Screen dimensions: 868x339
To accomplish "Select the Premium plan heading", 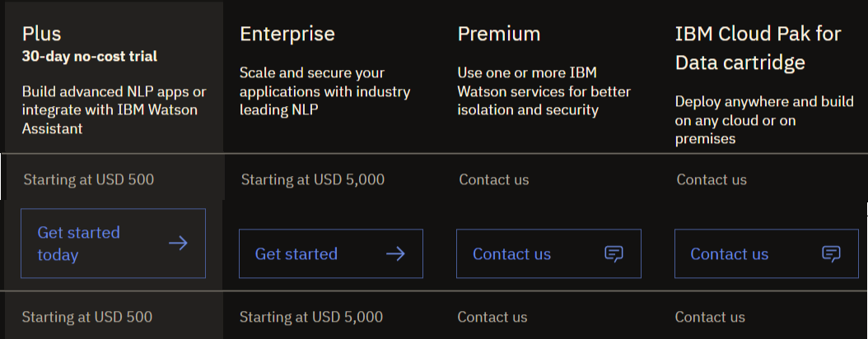I will tap(499, 34).
